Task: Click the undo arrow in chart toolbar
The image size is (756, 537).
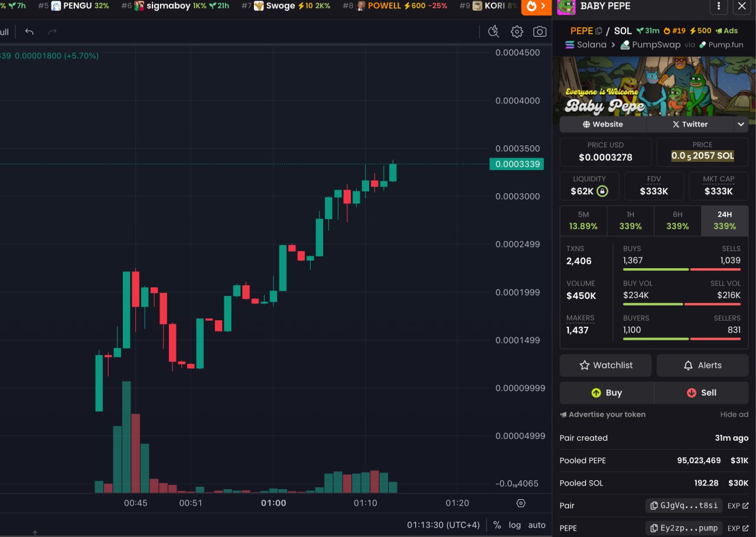Action: tap(29, 32)
